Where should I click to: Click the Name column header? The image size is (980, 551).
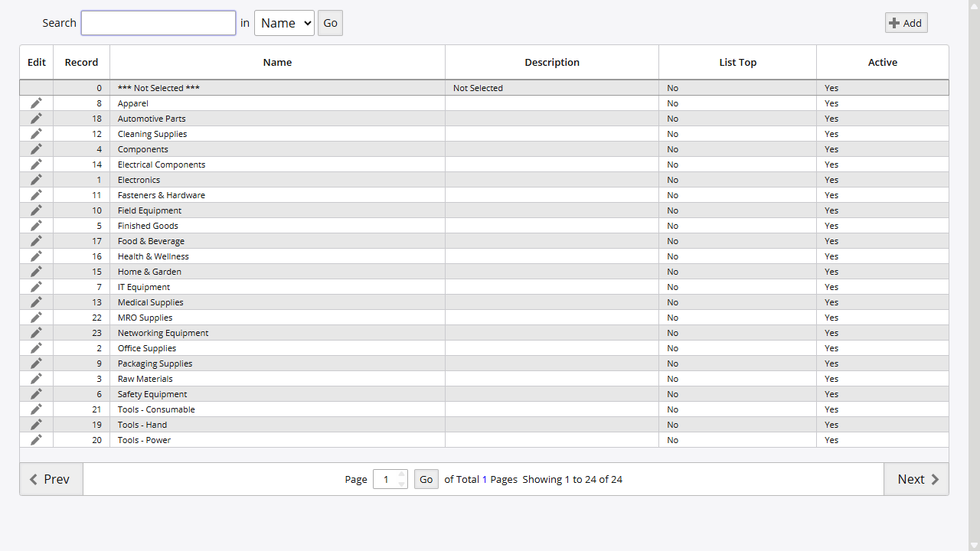(x=277, y=62)
